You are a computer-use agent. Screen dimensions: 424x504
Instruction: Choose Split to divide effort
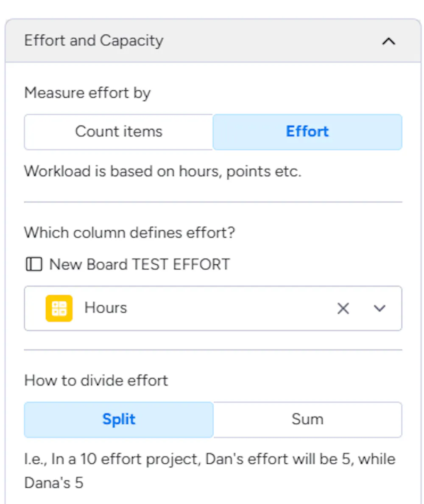pyautogui.click(x=119, y=420)
